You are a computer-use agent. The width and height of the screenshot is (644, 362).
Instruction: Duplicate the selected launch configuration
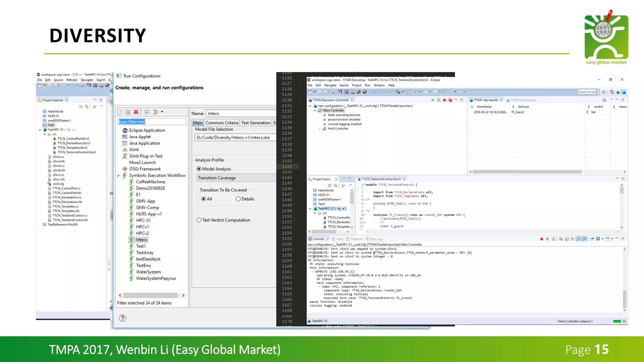click(x=128, y=112)
